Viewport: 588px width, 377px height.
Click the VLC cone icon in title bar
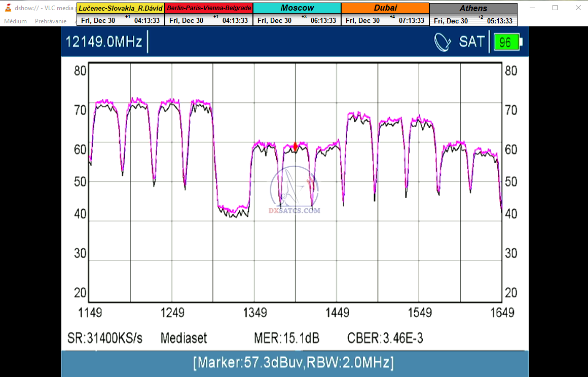8,8
